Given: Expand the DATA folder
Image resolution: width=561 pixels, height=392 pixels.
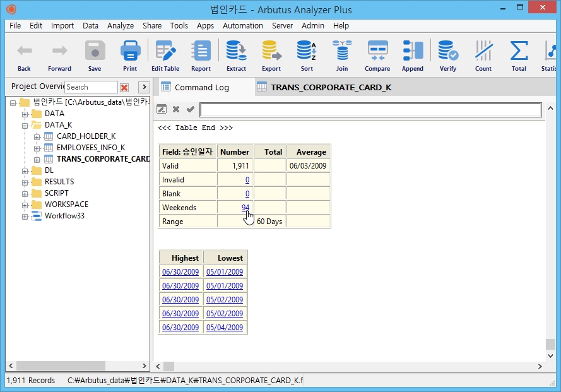Looking at the screenshot, I should click(25, 114).
